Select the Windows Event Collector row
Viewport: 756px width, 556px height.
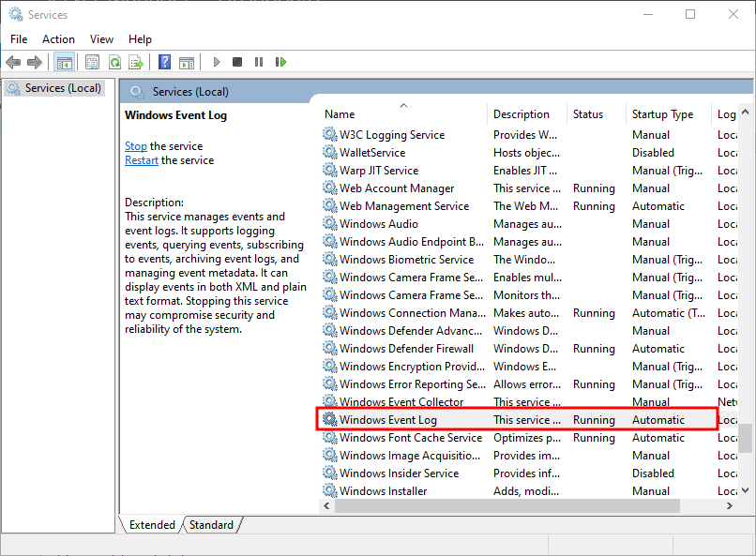click(x=528, y=402)
